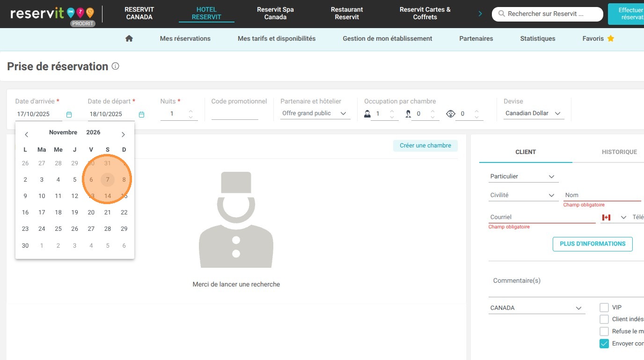Open the Canada flag phone prefix selector
644x360 pixels.
point(614,217)
